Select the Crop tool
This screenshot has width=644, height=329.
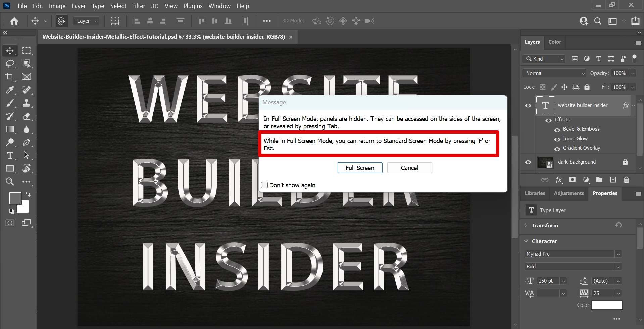coord(10,77)
